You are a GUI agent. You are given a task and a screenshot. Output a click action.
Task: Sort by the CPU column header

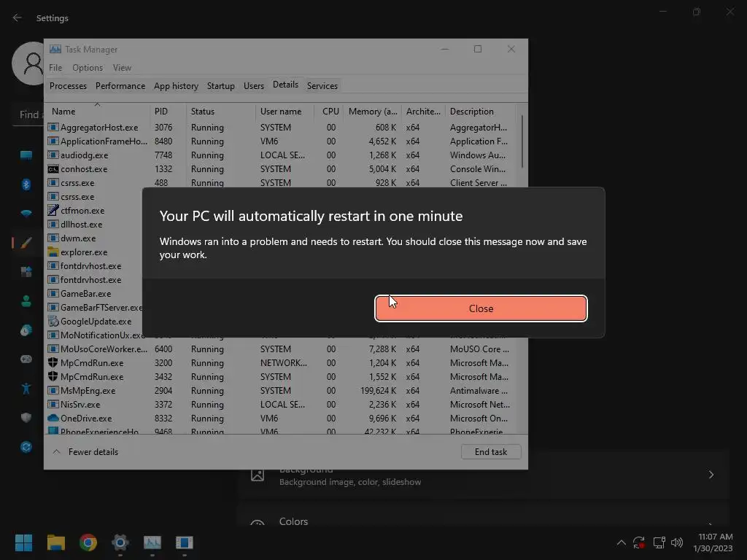pyautogui.click(x=330, y=112)
